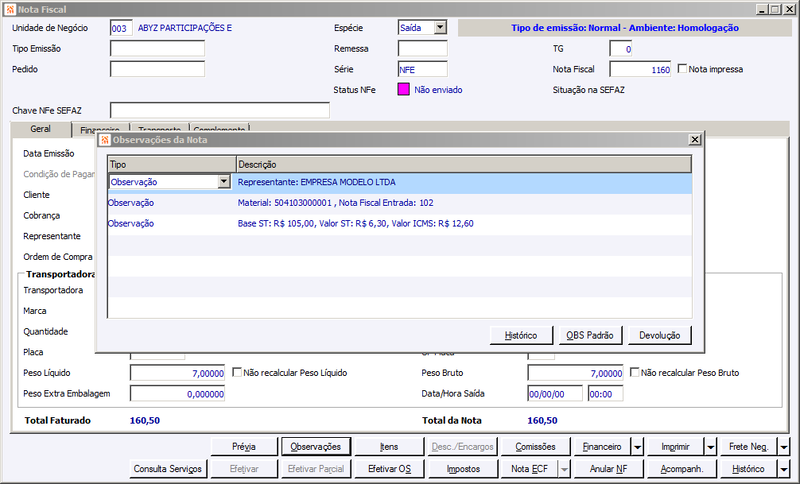Screen dimensions: 800x484
Task: Click the Chave NFe SEFAZ input field
Action: (x=220, y=110)
